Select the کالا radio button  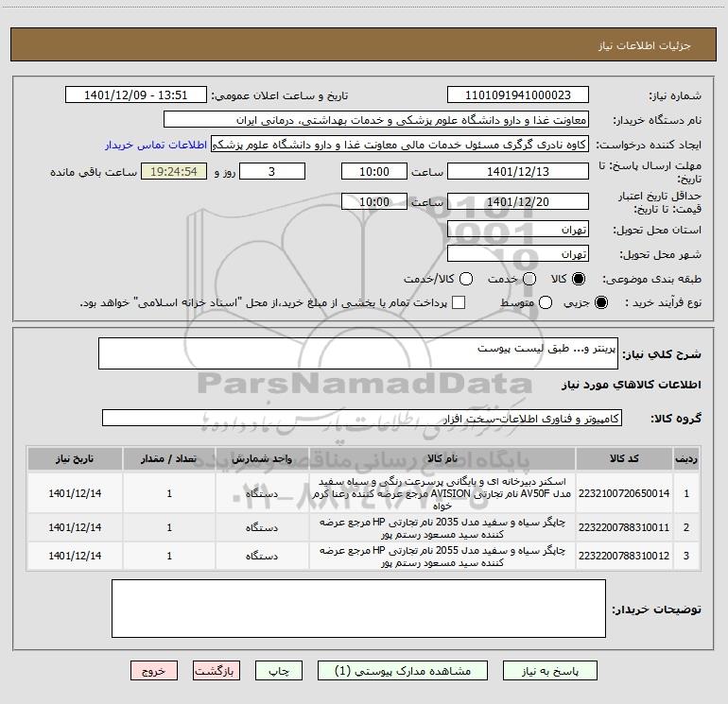click(579, 279)
